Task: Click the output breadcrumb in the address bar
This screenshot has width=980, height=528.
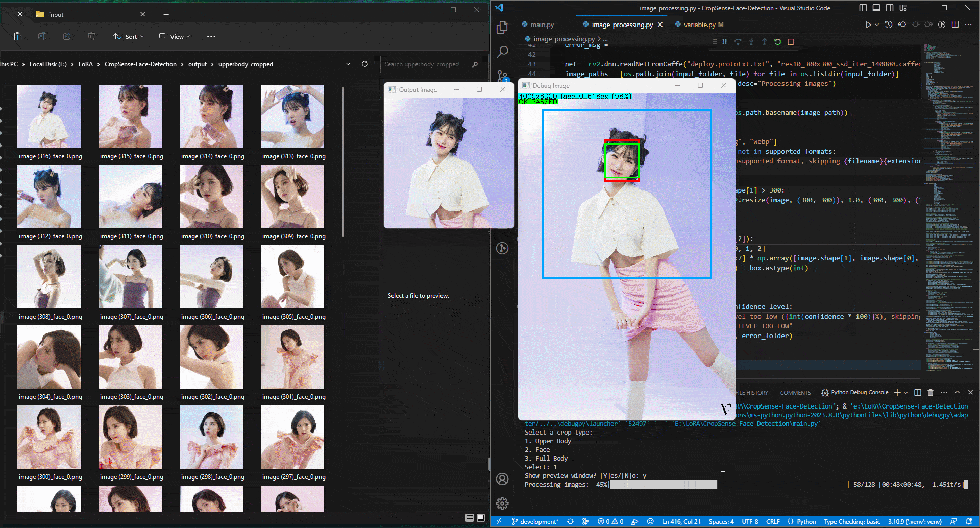Action: click(x=198, y=64)
